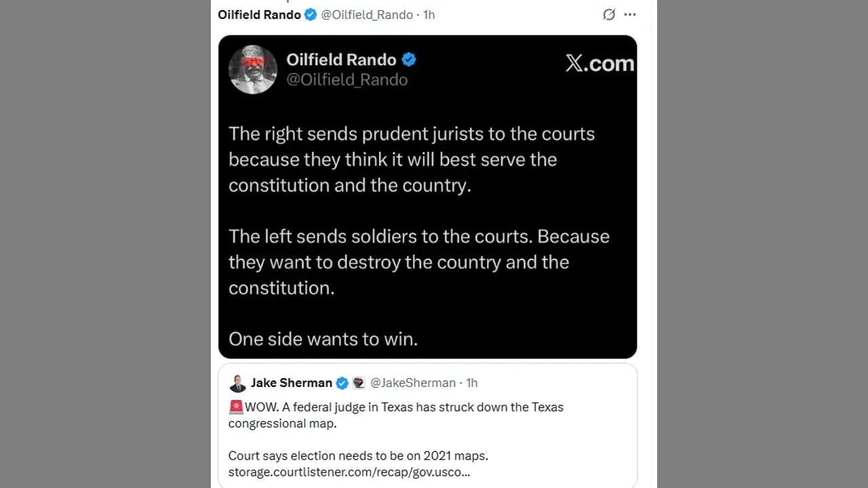Click the affiliation badge beside Jake Sherman's checkmark
Screen dimensions: 868x488
[359, 384]
